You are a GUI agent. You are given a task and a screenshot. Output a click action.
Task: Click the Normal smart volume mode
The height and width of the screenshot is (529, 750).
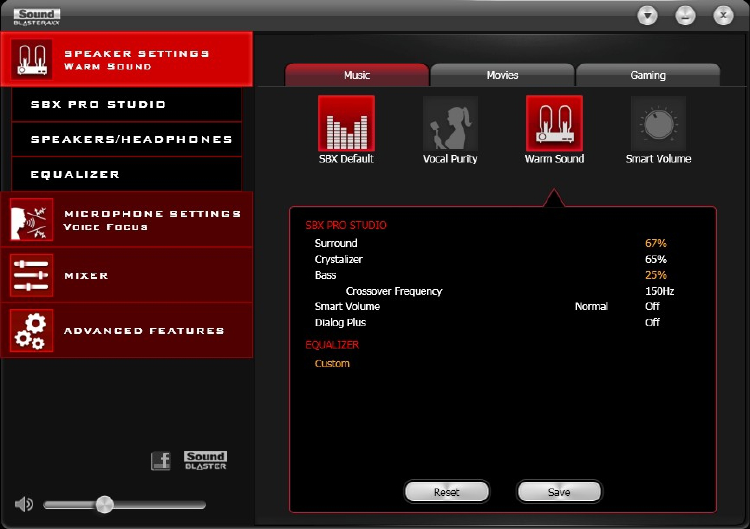click(591, 307)
